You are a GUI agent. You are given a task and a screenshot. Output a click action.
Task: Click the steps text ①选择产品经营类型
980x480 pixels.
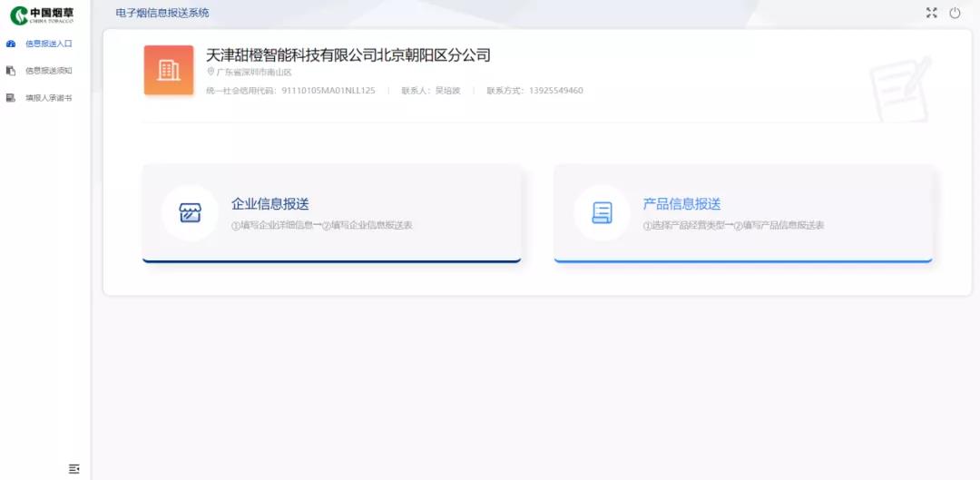(x=684, y=226)
